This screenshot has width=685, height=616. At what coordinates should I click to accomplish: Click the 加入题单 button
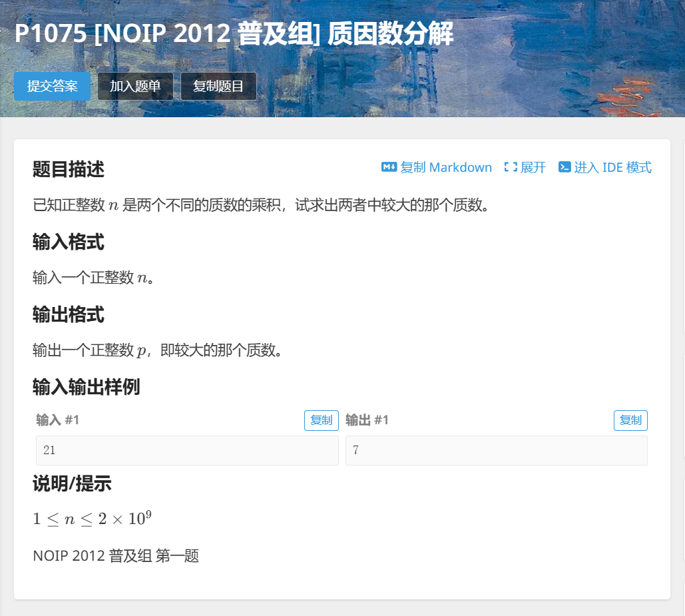click(135, 86)
